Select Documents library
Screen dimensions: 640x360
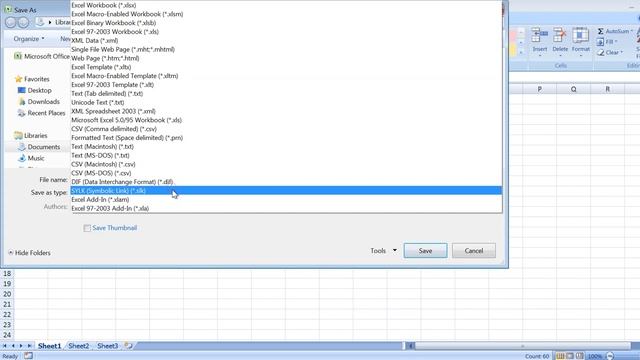point(39,147)
